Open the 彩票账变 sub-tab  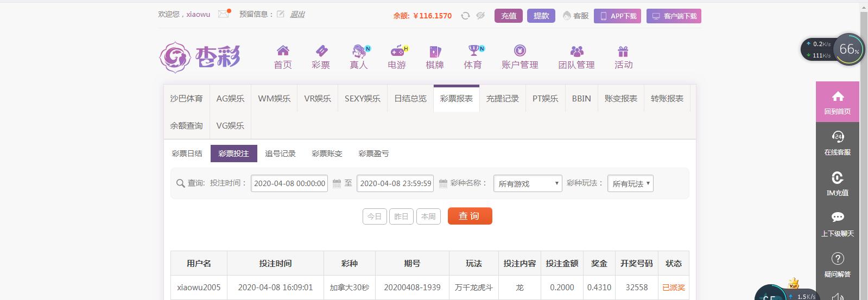click(327, 154)
